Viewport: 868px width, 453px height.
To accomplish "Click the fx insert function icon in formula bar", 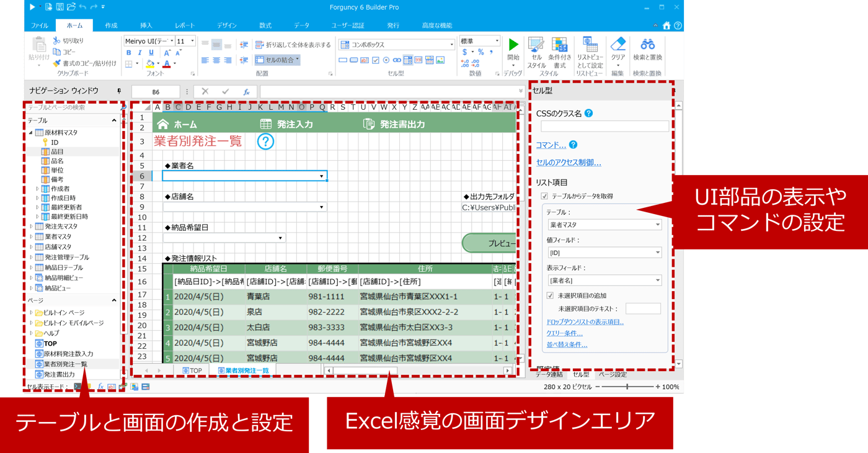I will coord(246,92).
